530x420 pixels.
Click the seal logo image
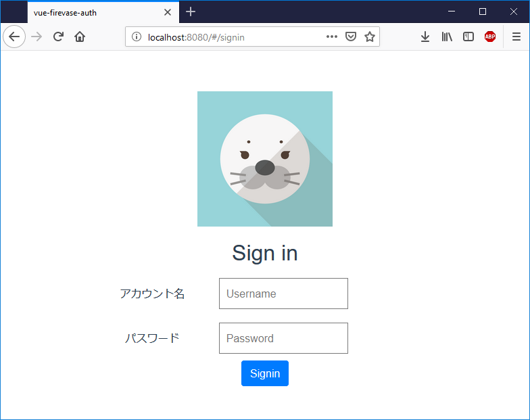[265, 158]
